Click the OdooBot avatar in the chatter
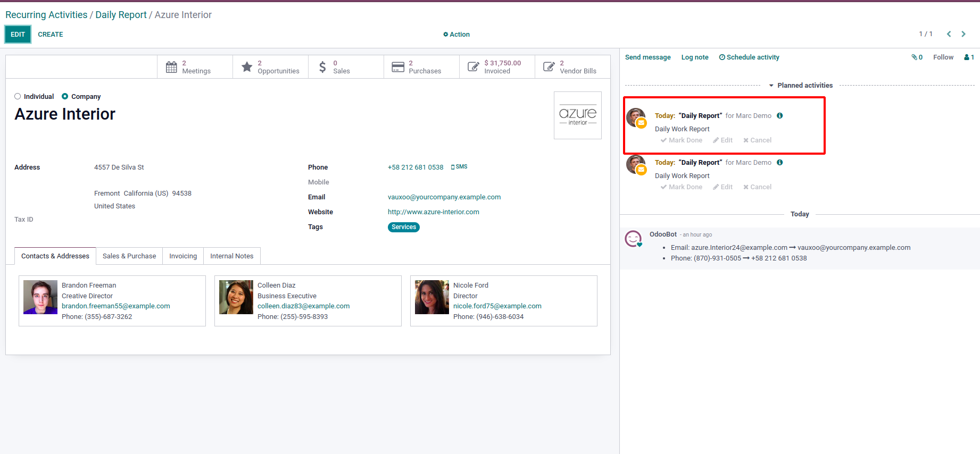The image size is (980, 454). 634,239
